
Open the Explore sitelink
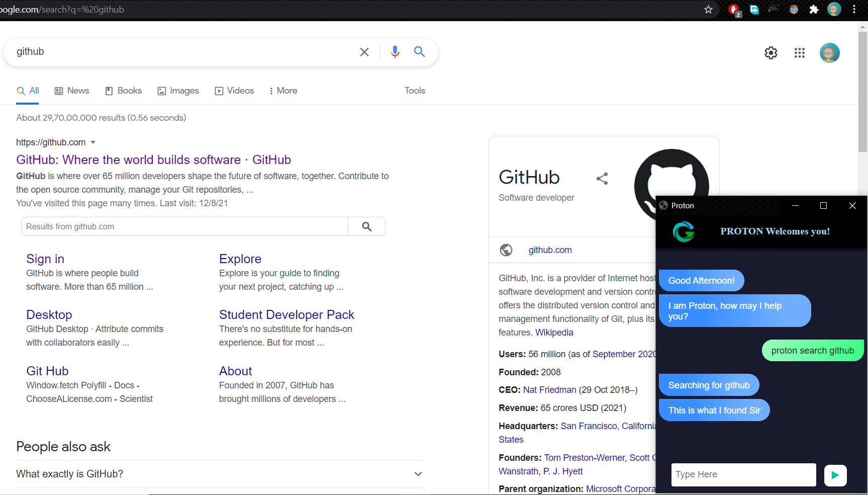[x=240, y=259]
